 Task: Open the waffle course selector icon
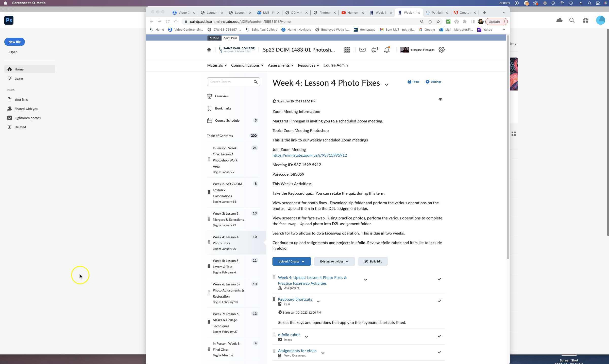click(x=347, y=50)
